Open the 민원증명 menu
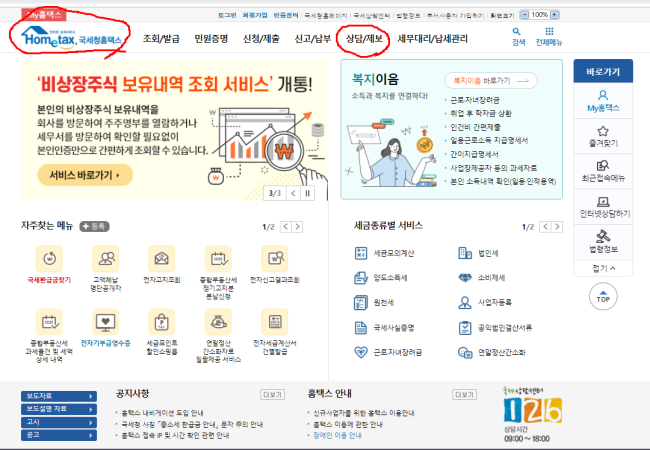This screenshot has width=650, height=450. tap(211, 39)
